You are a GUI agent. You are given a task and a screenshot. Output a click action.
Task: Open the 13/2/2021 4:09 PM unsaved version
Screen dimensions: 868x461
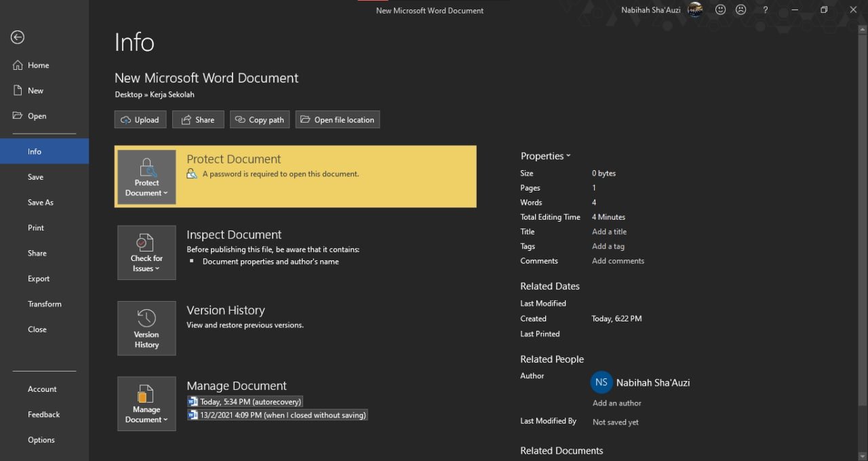[x=277, y=415]
